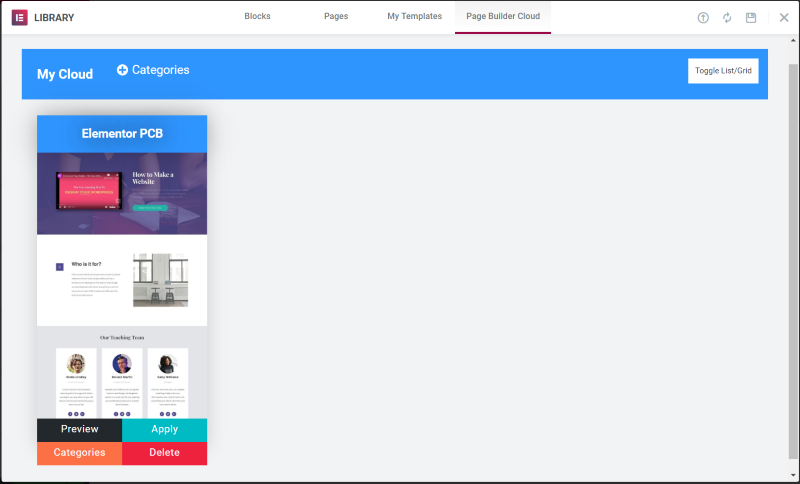
Task: Close the library with the X icon
Action: tap(784, 18)
